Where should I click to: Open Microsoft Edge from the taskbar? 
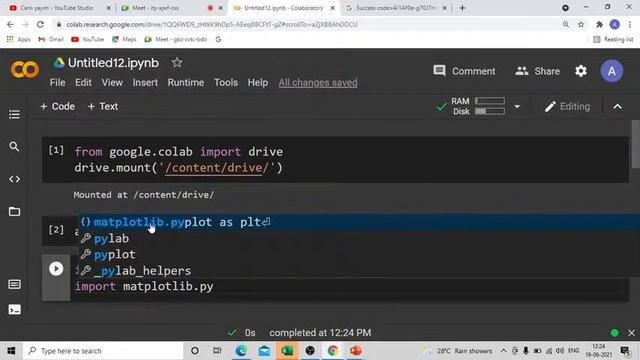tap(241, 351)
